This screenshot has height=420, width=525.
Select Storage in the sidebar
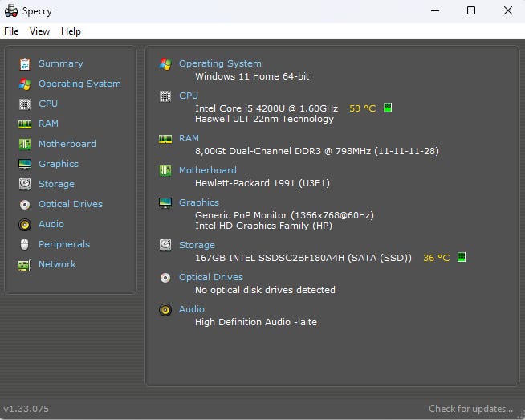56,184
